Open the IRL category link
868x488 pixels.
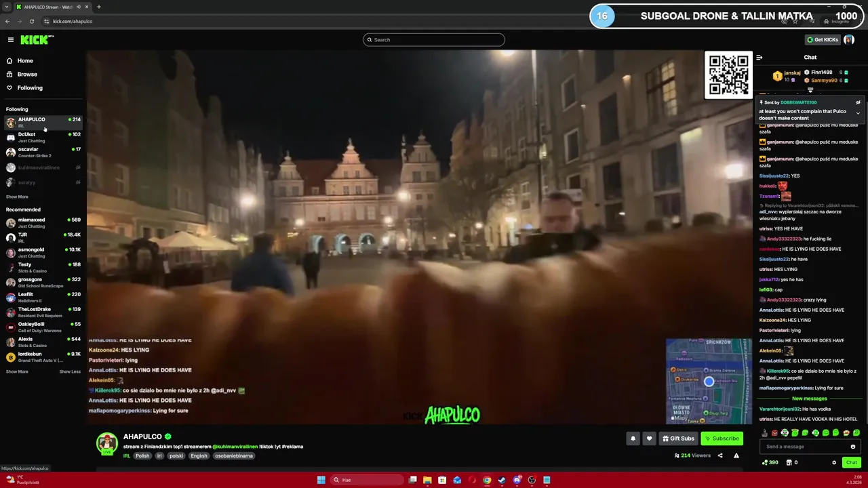pos(127,456)
